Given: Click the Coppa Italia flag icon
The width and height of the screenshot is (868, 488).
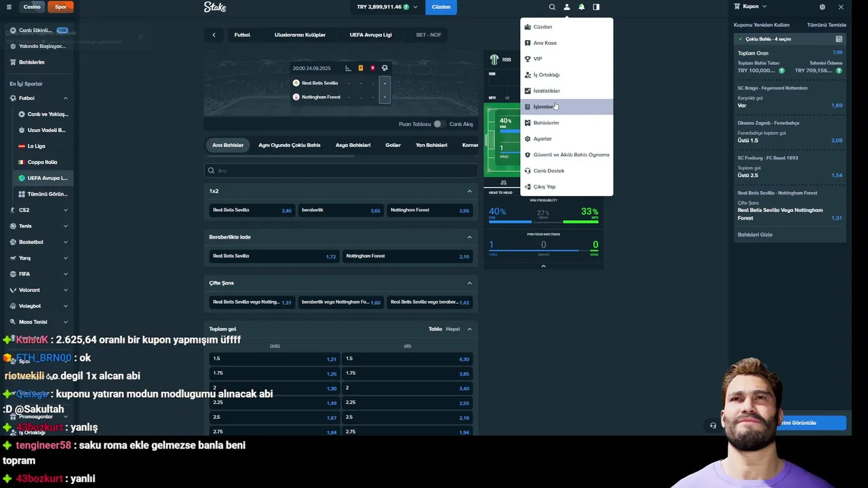Looking at the screenshot, I should 22,162.
